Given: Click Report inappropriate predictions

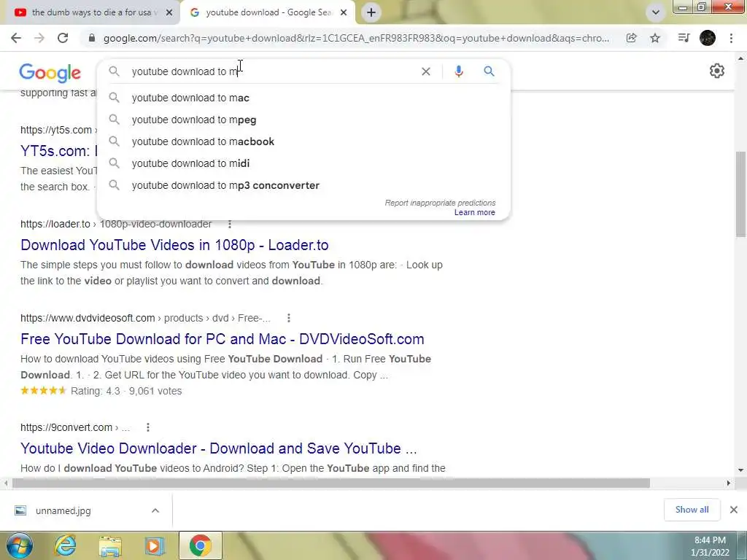Looking at the screenshot, I should pyautogui.click(x=440, y=203).
